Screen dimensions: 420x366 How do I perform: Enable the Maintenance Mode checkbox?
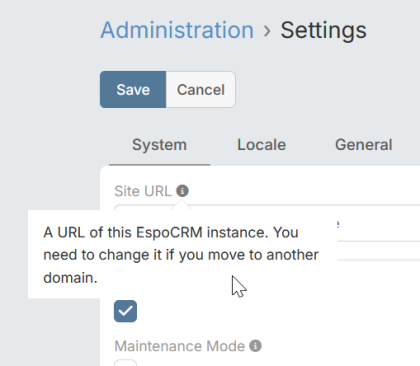[x=125, y=363]
